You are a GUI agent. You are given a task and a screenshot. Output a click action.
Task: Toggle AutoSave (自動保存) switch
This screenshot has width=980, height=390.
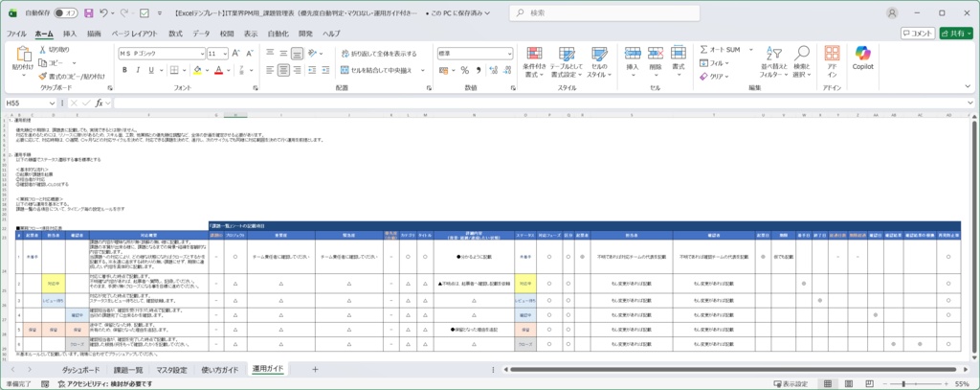coord(66,12)
